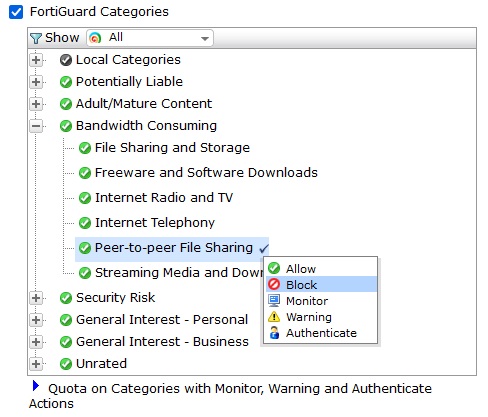
Task: Select the Adult/Mature Content category
Action: tap(144, 104)
